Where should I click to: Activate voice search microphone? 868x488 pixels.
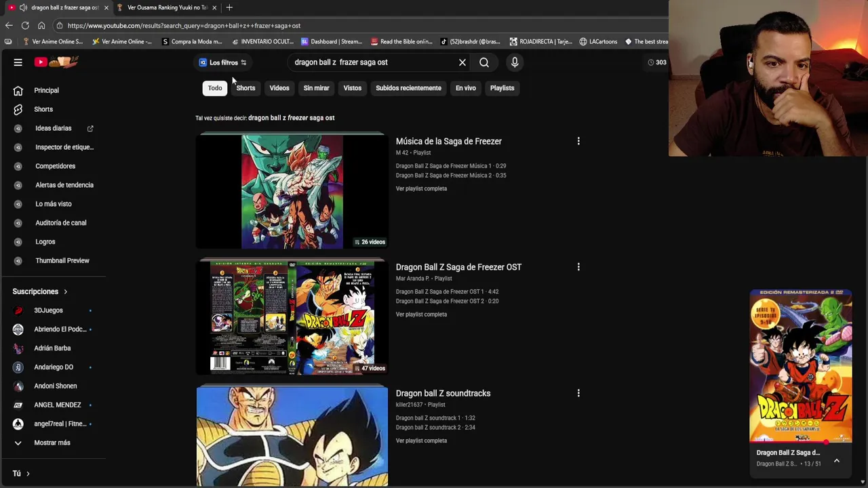[515, 62]
